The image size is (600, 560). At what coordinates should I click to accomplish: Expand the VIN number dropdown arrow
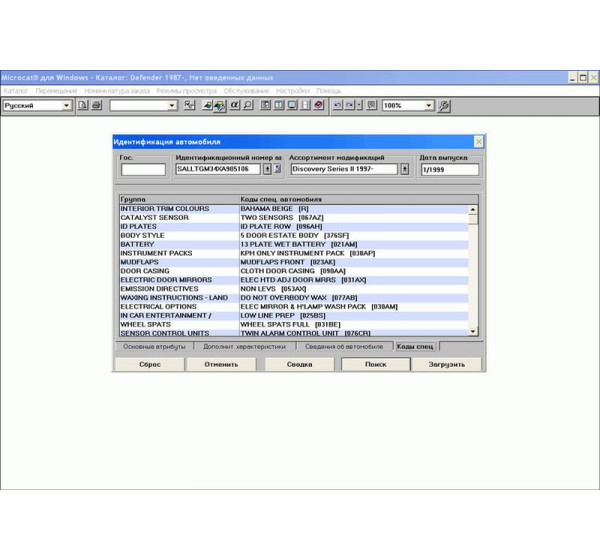point(267,169)
